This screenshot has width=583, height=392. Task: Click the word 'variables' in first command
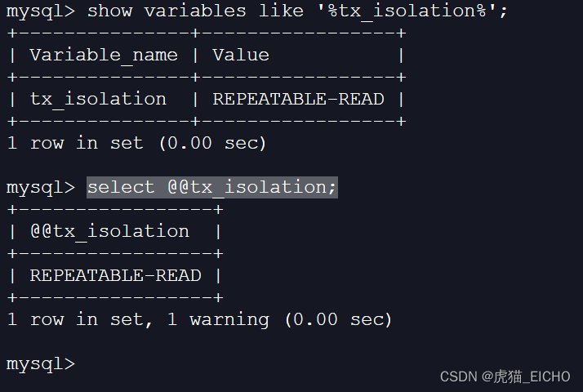coord(195,11)
